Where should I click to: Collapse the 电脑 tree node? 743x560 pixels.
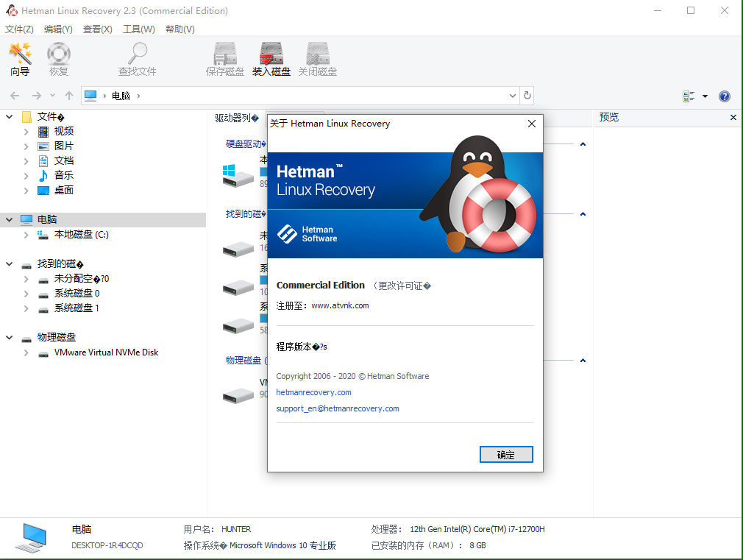pyautogui.click(x=9, y=219)
